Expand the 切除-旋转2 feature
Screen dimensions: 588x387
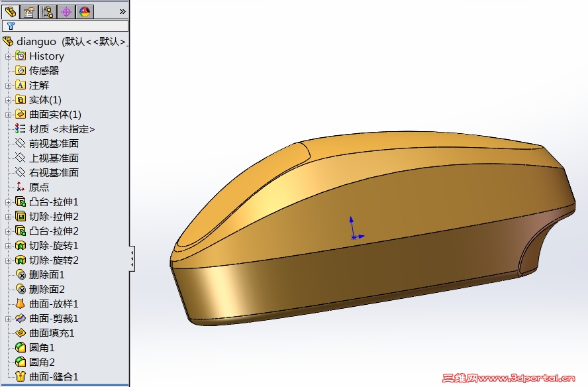pos(8,260)
